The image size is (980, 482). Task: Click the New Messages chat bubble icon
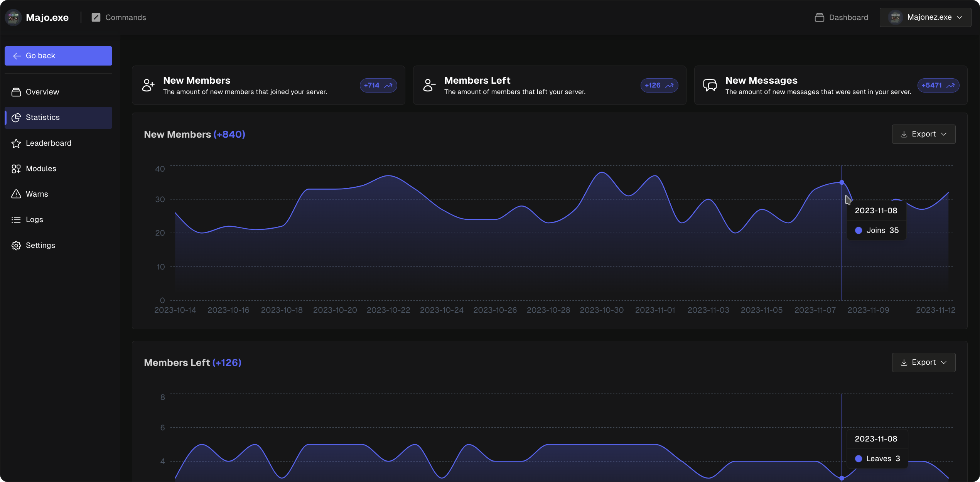(710, 85)
